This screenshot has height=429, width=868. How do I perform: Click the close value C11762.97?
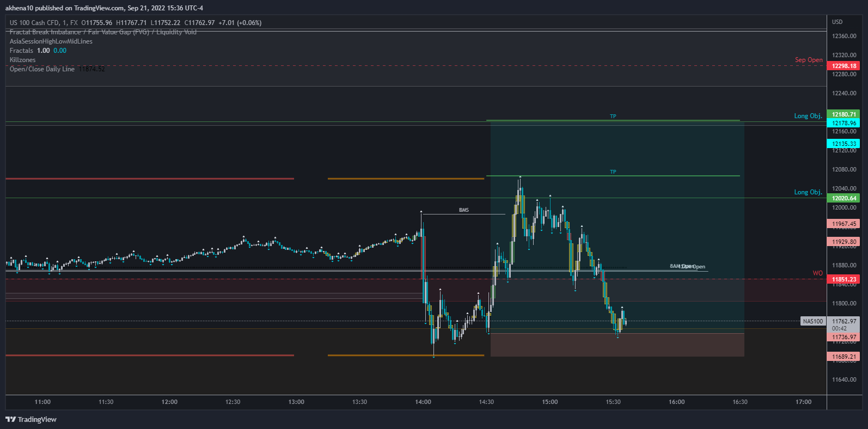[x=199, y=23]
